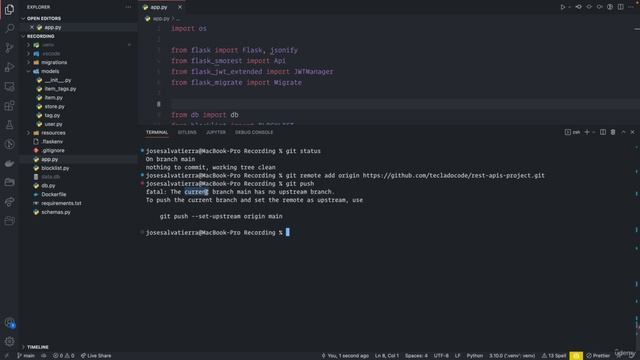Viewport: 640px width, 360px height.
Task: Start Live Share from status bar
Action: click(96, 356)
